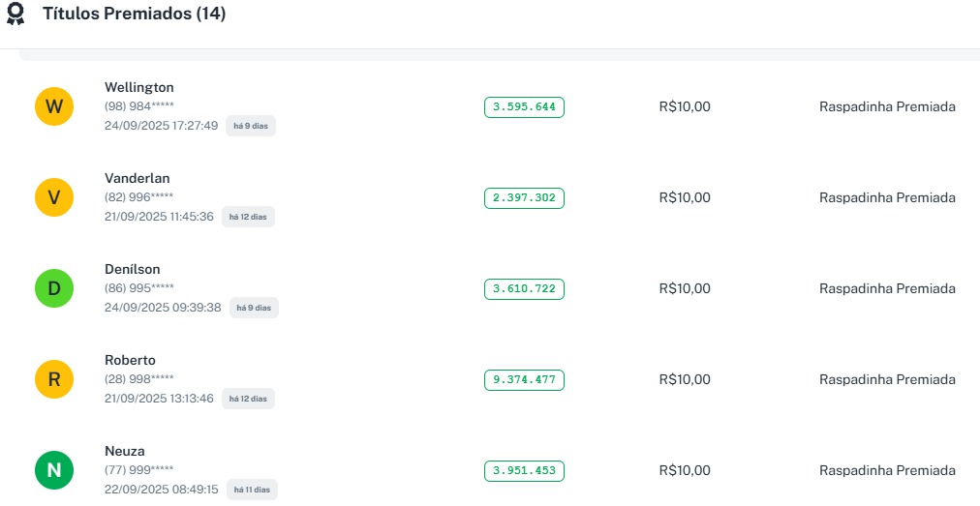Click the award ribbon icon beside Títulos Premiados
Viewport: 980px width, 506px height.
(15, 15)
